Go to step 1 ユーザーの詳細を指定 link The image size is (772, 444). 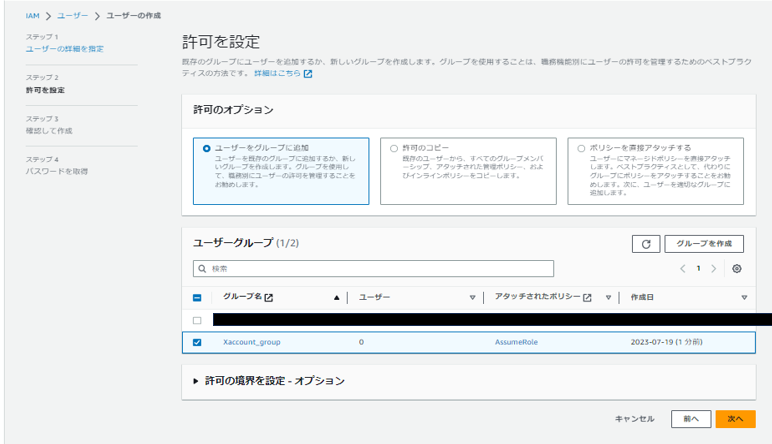click(64, 49)
